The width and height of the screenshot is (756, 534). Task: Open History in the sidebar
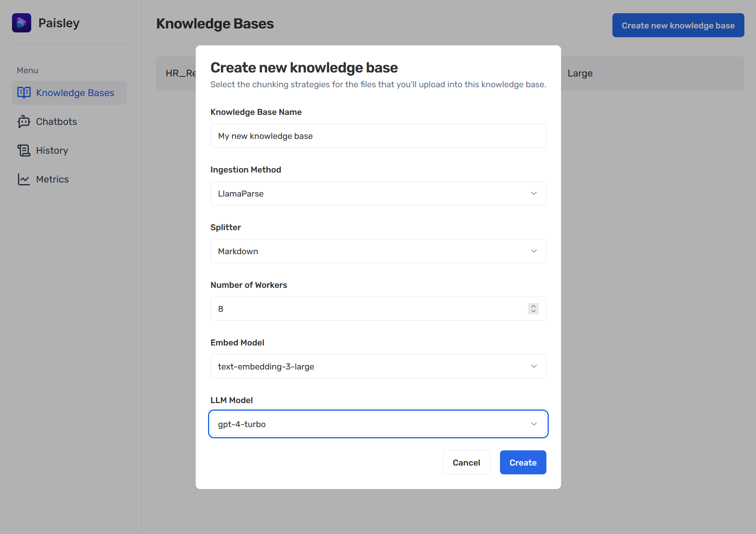[69, 151]
